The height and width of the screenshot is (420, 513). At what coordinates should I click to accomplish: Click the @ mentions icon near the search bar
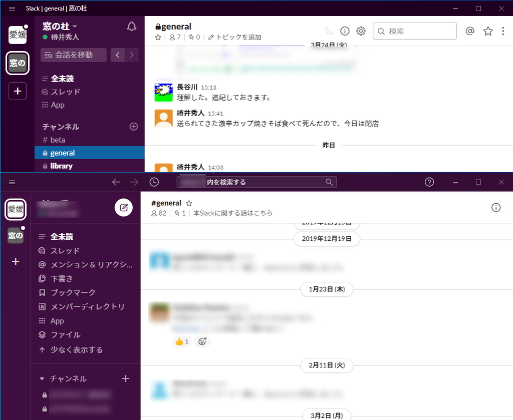click(x=470, y=31)
